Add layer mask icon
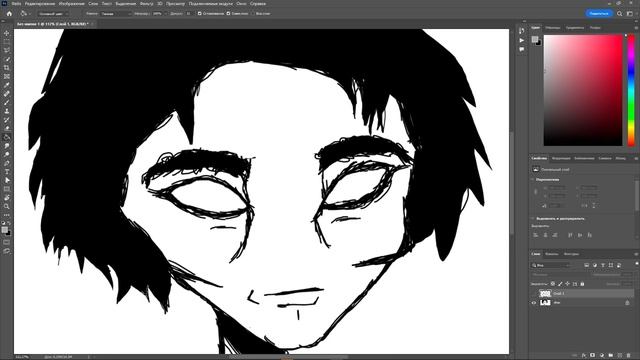The image size is (640, 360). pos(593,356)
